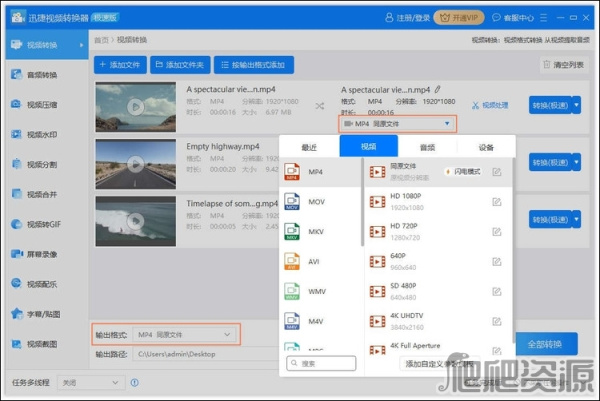The width and height of the screenshot is (600, 401).
Task: Click the 添加文件 button
Action: click(x=120, y=65)
